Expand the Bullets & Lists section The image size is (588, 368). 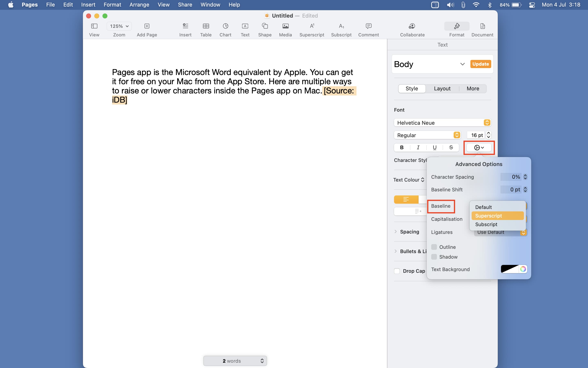pyautogui.click(x=395, y=251)
